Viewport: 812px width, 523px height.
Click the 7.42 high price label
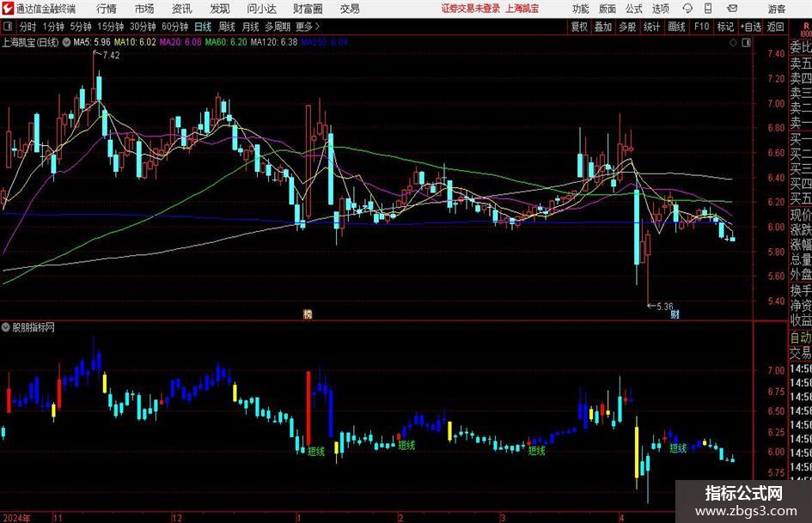pyautogui.click(x=112, y=56)
